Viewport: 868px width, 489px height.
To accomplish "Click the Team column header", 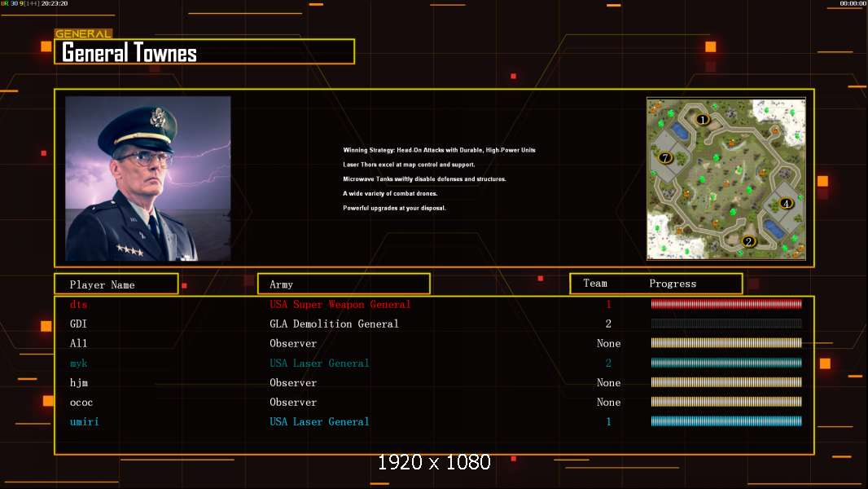I will (595, 284).
